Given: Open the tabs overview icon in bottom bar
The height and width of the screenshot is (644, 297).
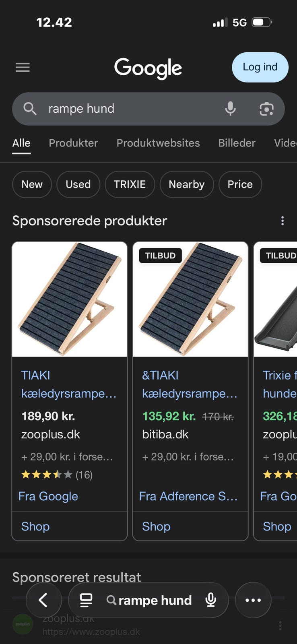Looking at the screenshot, I should [86, 600].
